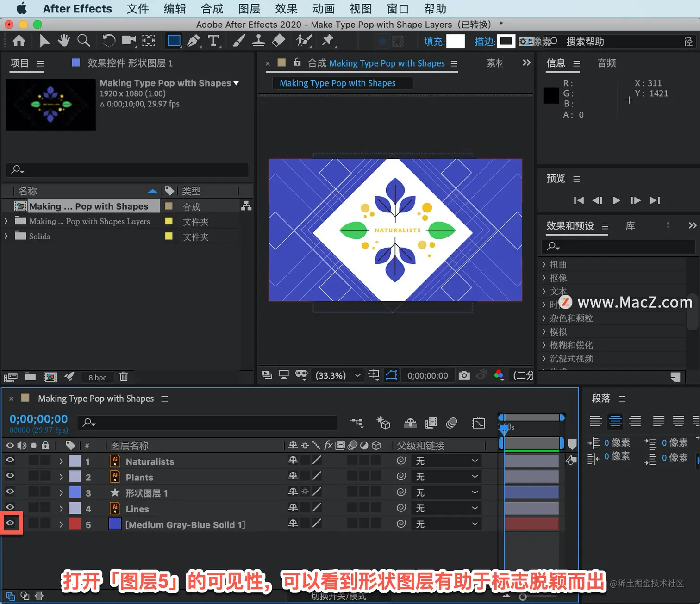700x604 pixels.
Task: Select the Selection arrow tool
Action: coord(44,41)
